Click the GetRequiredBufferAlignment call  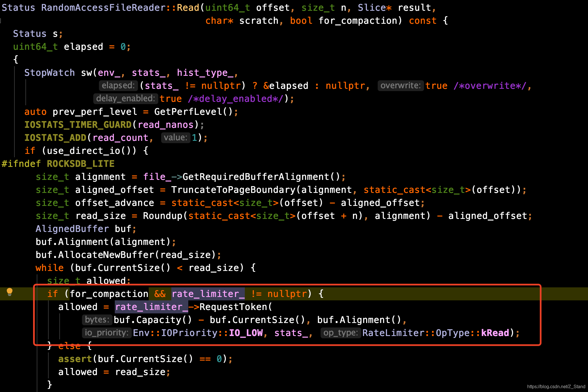(256, 177)
